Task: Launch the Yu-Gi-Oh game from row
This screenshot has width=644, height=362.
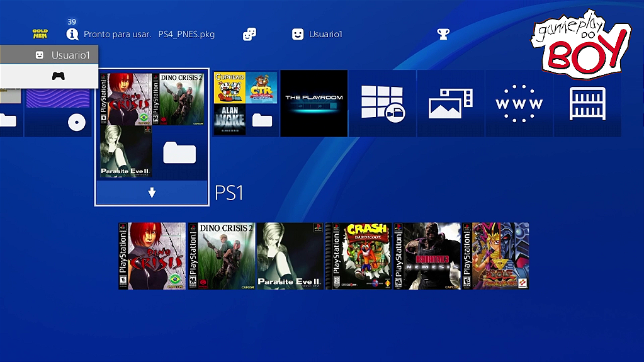Action: click(x=495, y=256)
